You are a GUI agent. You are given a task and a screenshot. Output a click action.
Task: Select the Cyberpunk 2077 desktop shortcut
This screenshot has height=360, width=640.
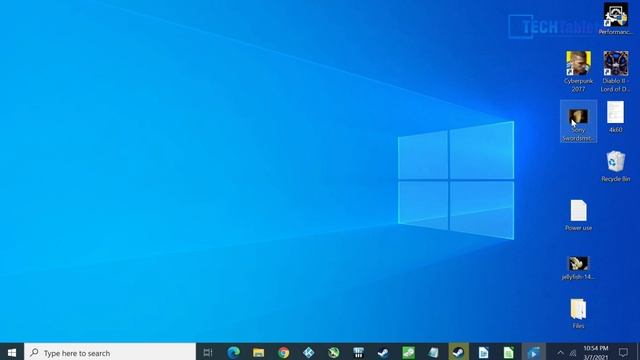tap(578, 71)
